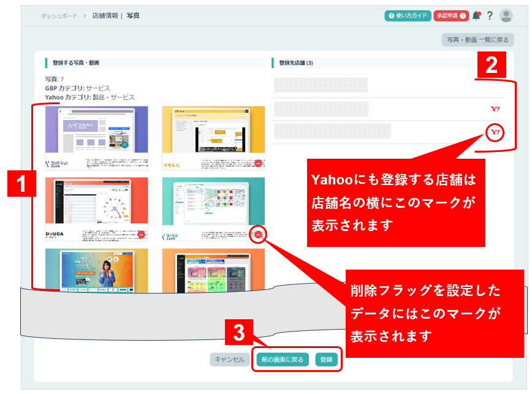Open 承認申請 approval requests
Screen dimensions: 532x394
coord(450,16)
